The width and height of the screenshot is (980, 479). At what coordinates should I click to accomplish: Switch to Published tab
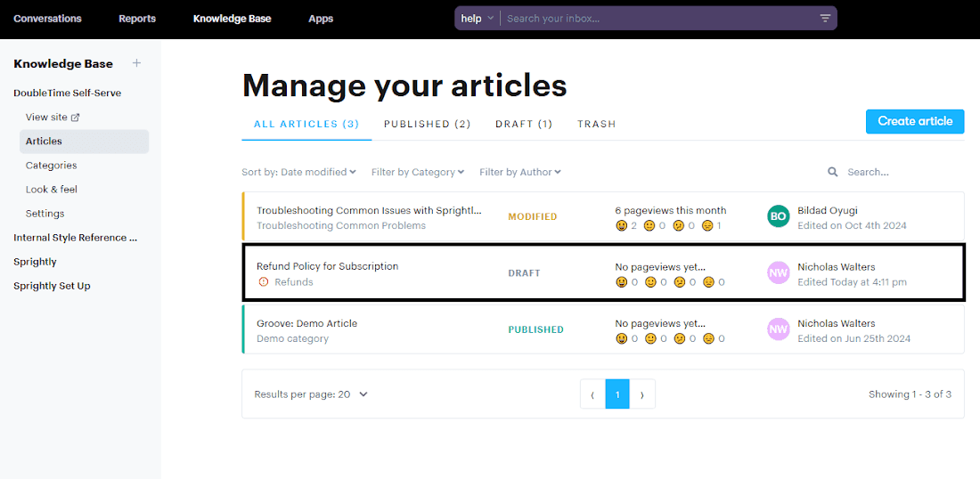pyautogui.click(x=428, y=124)
